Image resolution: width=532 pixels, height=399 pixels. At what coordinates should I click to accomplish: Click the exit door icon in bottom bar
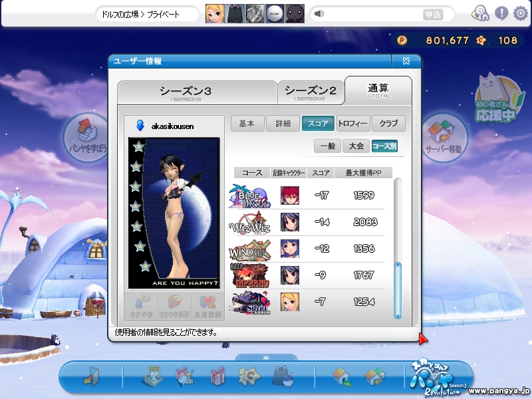(90, 376)
